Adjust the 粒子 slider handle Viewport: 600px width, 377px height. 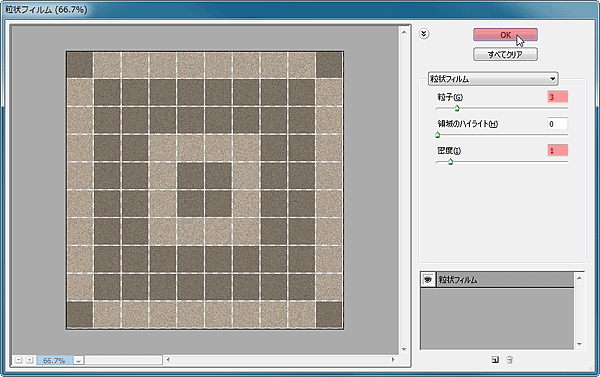(x=457, y=108)
